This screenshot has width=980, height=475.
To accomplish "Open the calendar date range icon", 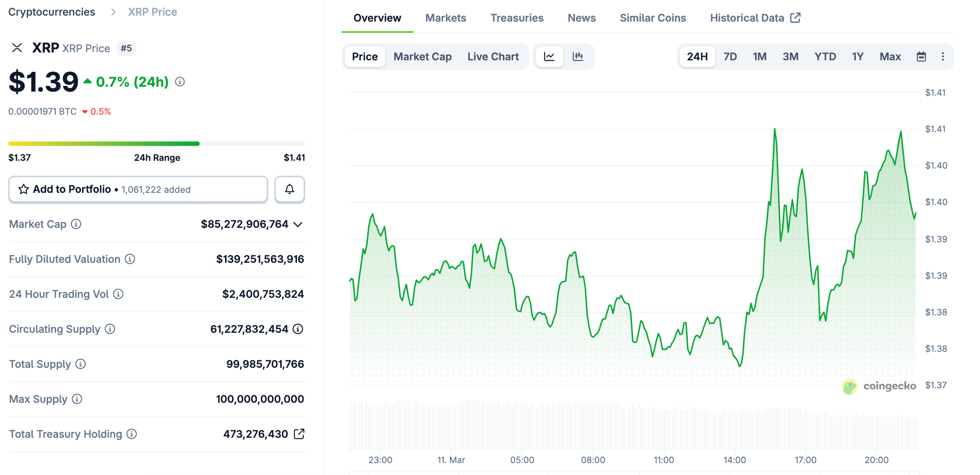I will coord(921,56).
